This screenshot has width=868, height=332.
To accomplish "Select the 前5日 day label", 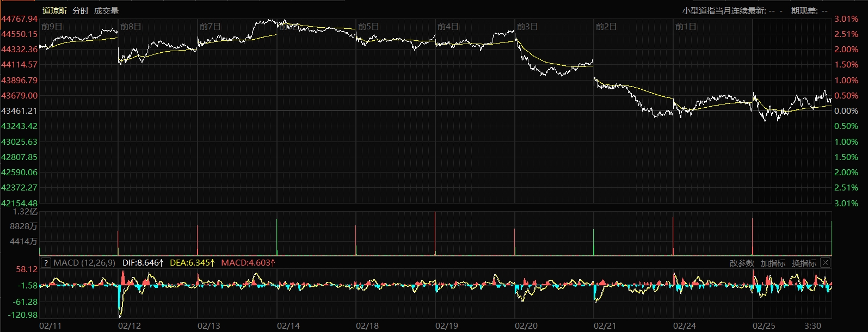I will 368,27.
